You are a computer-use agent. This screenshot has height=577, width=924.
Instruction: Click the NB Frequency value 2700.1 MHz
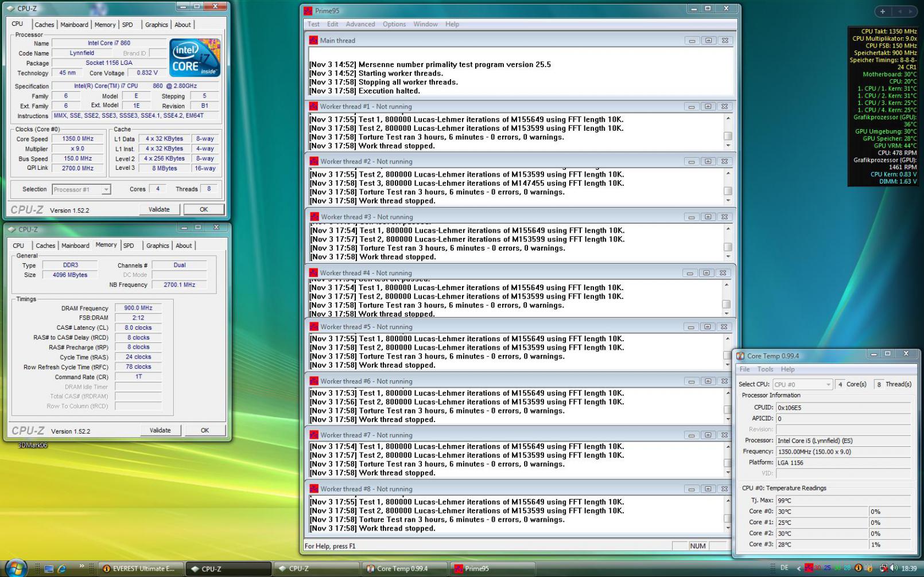180,284
